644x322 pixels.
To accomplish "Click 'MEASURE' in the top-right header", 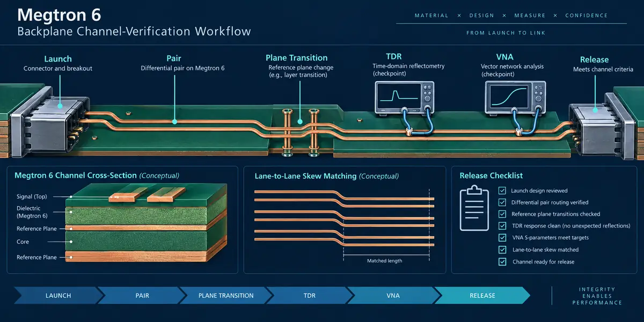I will [x=530, y=16].
